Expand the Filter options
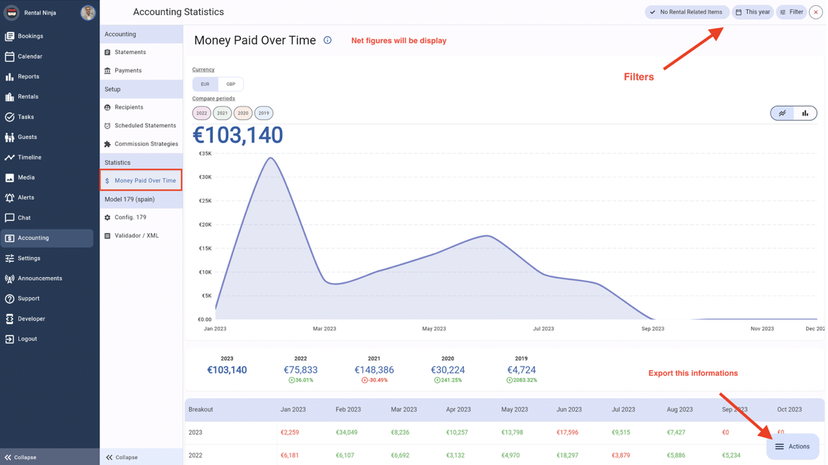 791,12
